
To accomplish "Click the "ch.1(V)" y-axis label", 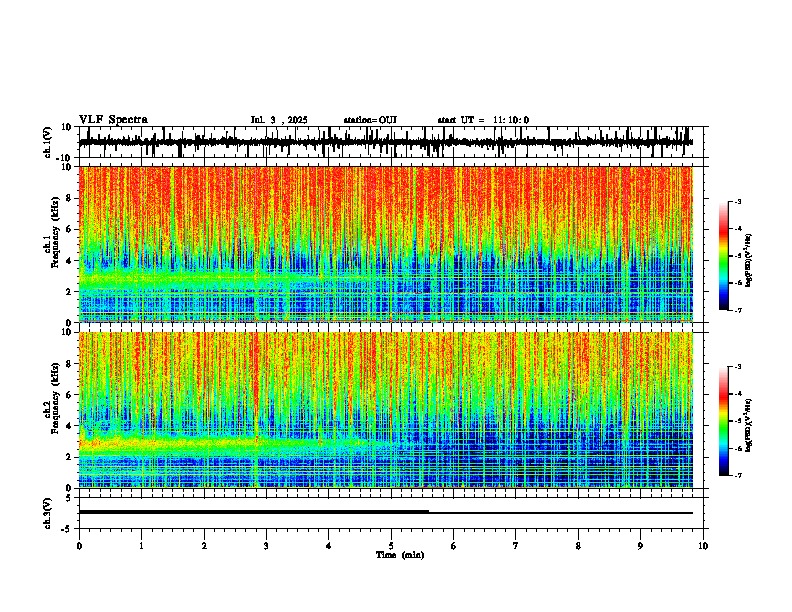I will click(48, 142).
